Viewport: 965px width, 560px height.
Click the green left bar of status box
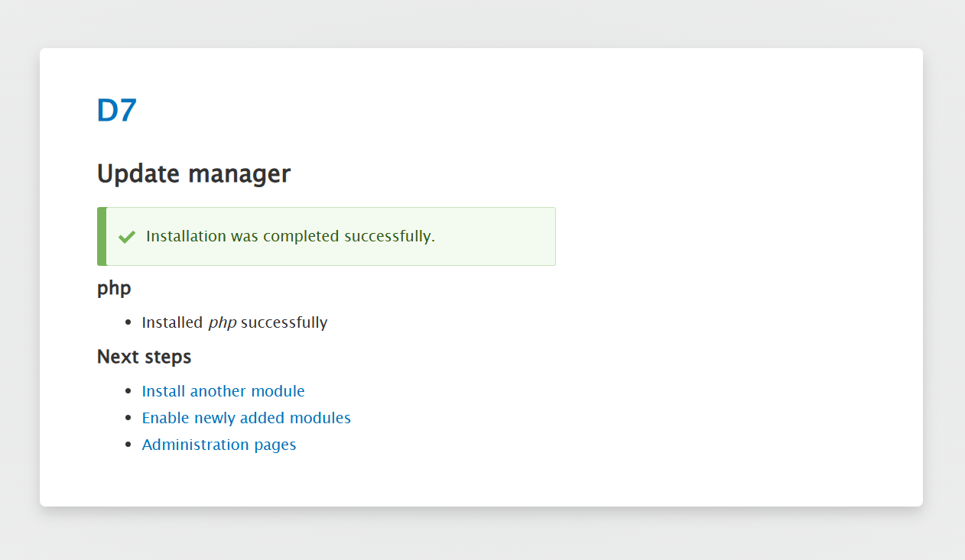pos(102,237)
